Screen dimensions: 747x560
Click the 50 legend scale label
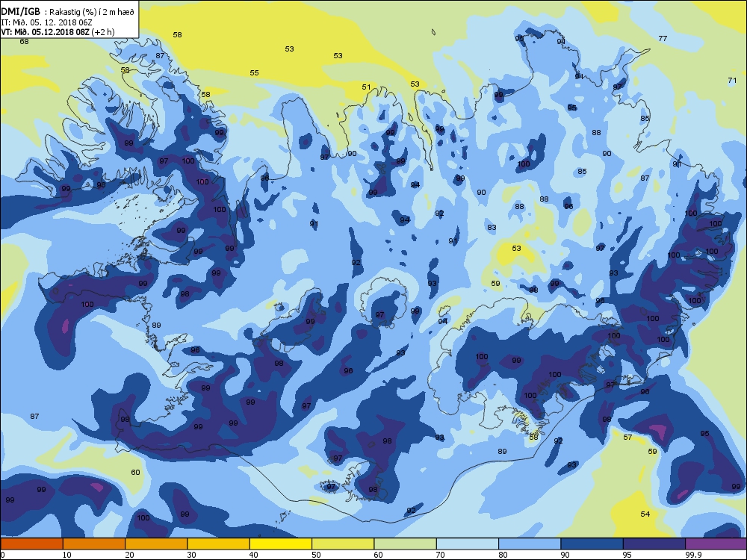click(316, 555)
